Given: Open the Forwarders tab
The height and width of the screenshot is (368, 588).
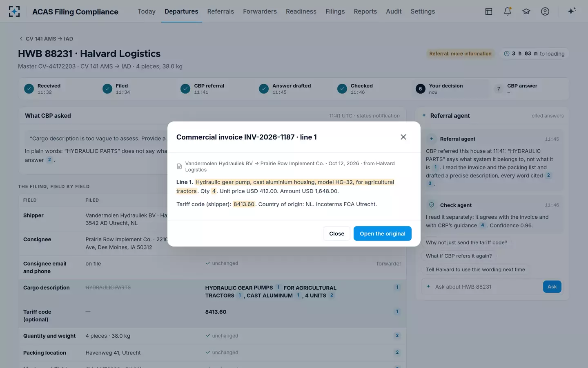Looking at the screenshot, I should pos(260,11).
